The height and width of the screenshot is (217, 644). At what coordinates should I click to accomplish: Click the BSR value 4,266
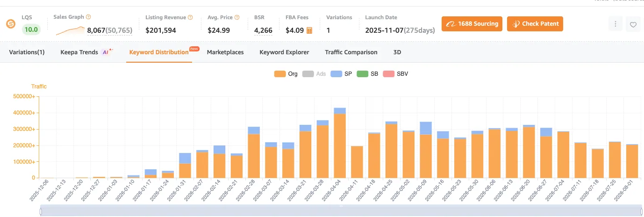(x=263, y=30)
